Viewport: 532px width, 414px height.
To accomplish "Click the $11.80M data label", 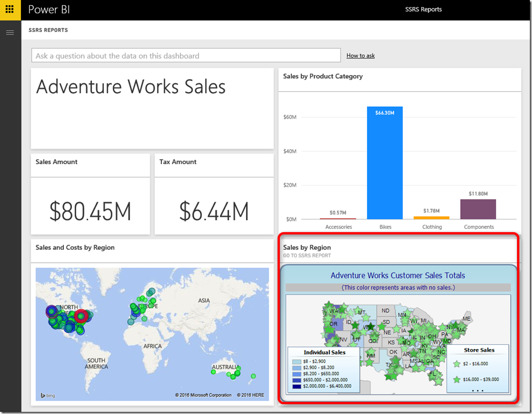I will [478, 194].
